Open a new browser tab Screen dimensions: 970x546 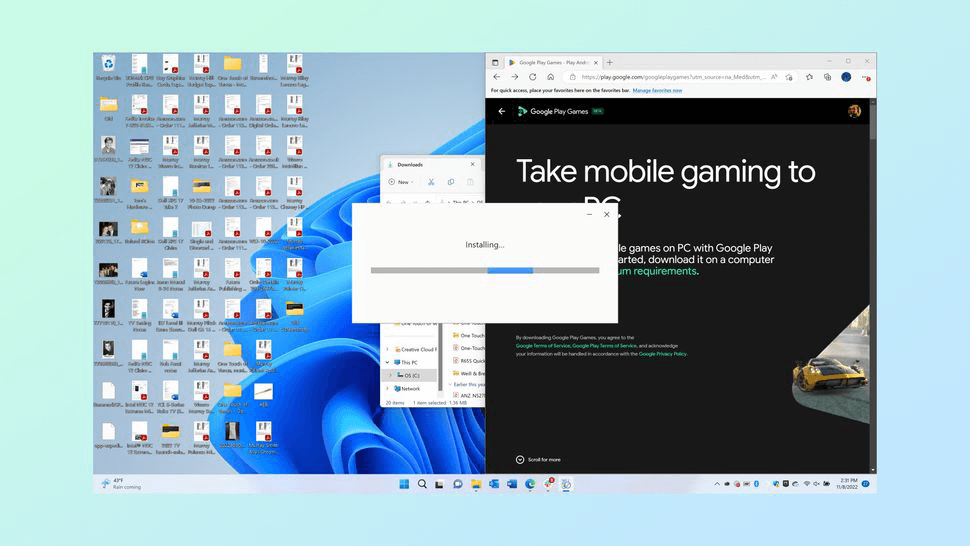tap(610, 62)
